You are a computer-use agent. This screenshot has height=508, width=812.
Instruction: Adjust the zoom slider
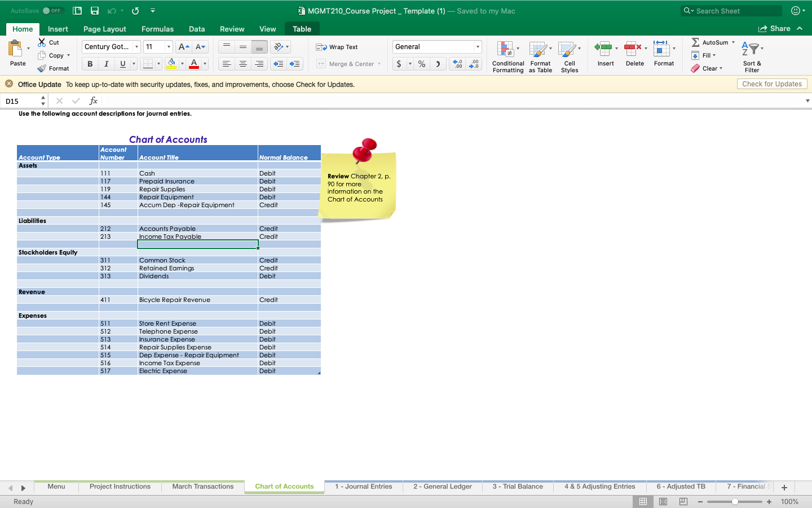735,501
